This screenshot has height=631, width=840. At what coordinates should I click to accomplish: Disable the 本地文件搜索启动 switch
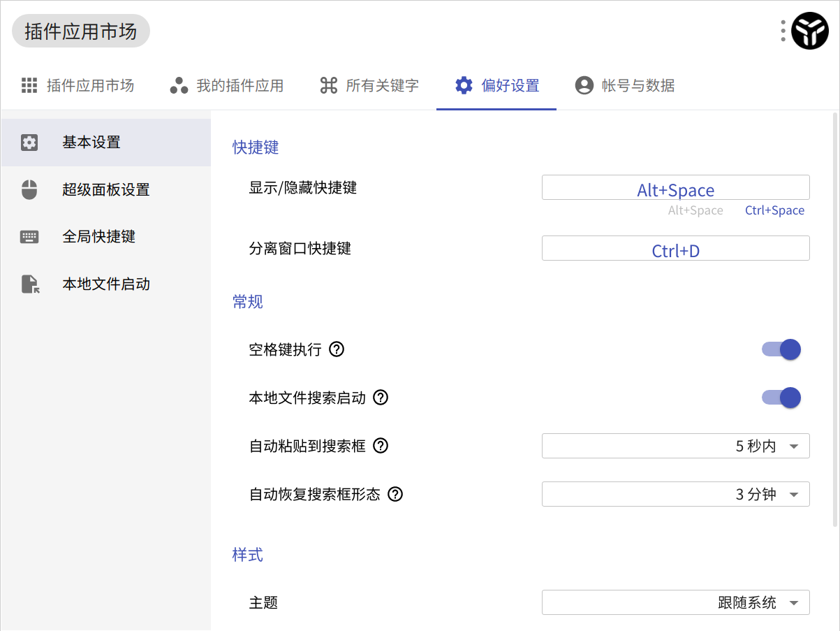click(x=782, y=398)
